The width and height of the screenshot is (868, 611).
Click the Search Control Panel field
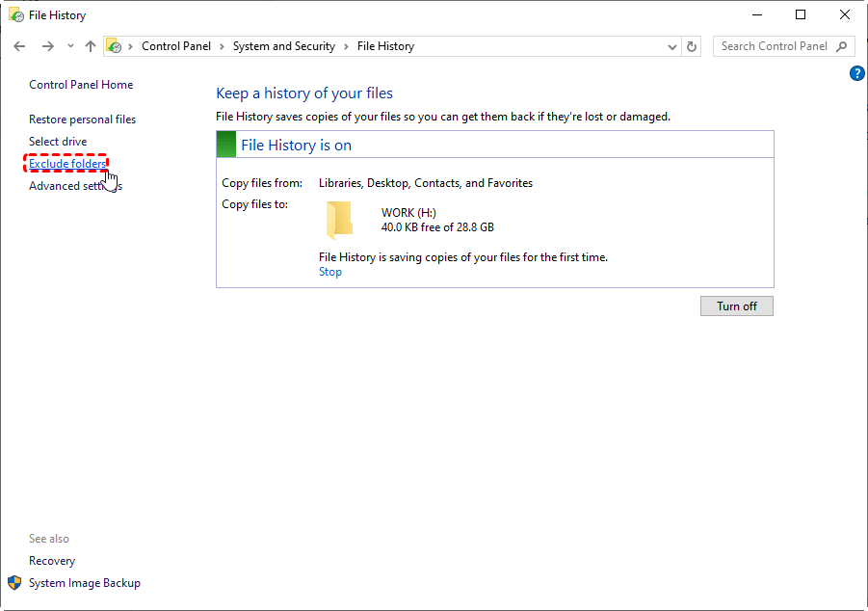tap(774, 46)
